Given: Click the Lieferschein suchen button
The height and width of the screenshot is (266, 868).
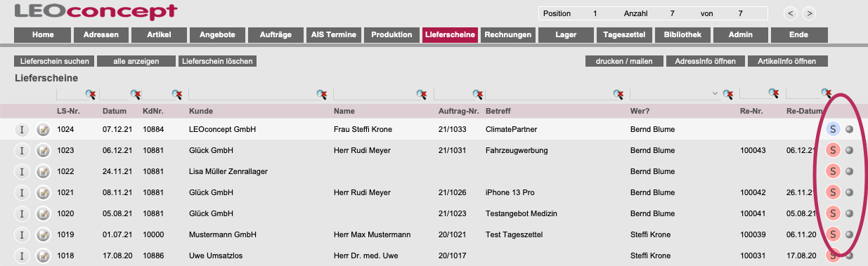Looking at the screenshot, I should [x=55, y=61].
